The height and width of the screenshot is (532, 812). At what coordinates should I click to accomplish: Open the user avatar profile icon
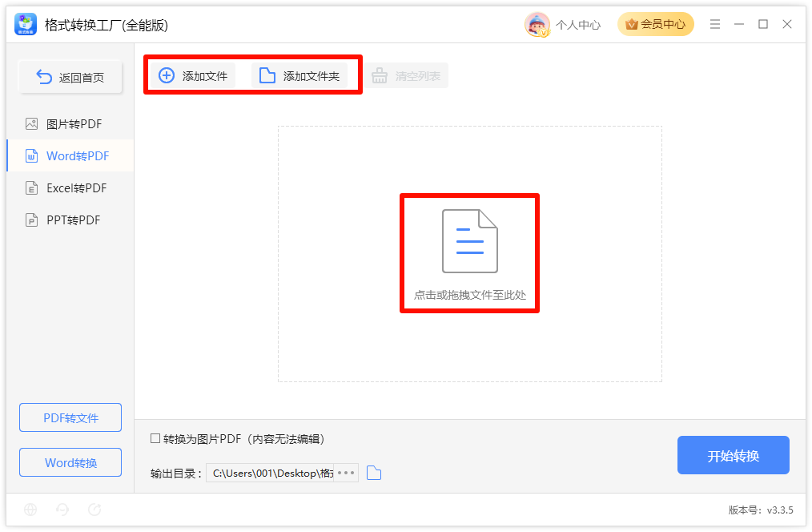(537, 24)
